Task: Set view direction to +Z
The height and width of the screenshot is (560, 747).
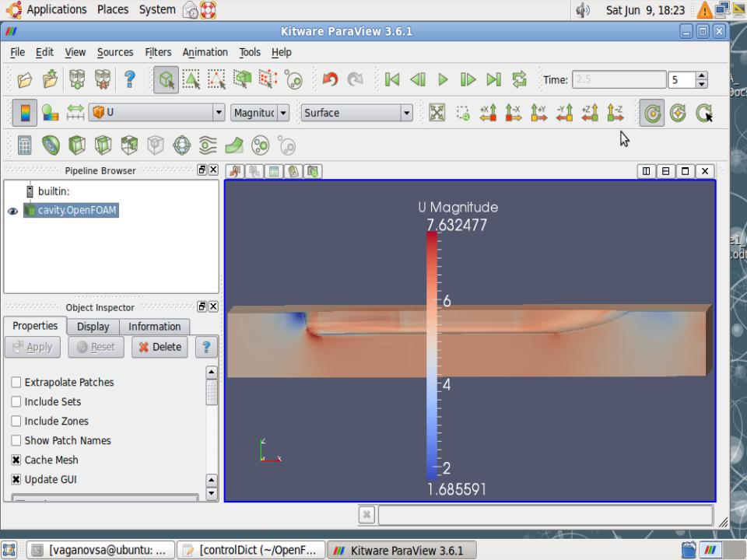Action: click(590, 113)
